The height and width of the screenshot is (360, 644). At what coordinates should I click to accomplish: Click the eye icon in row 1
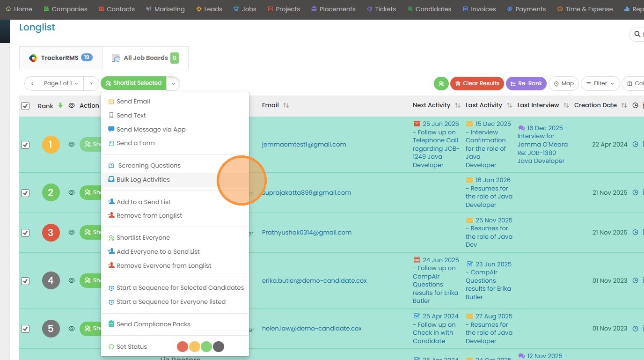pos(72,144)
